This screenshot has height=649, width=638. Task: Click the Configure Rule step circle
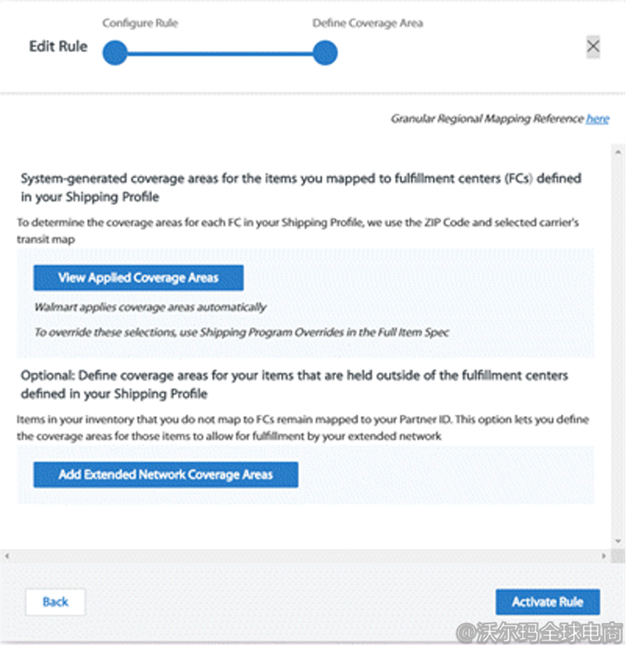(115, 53)
